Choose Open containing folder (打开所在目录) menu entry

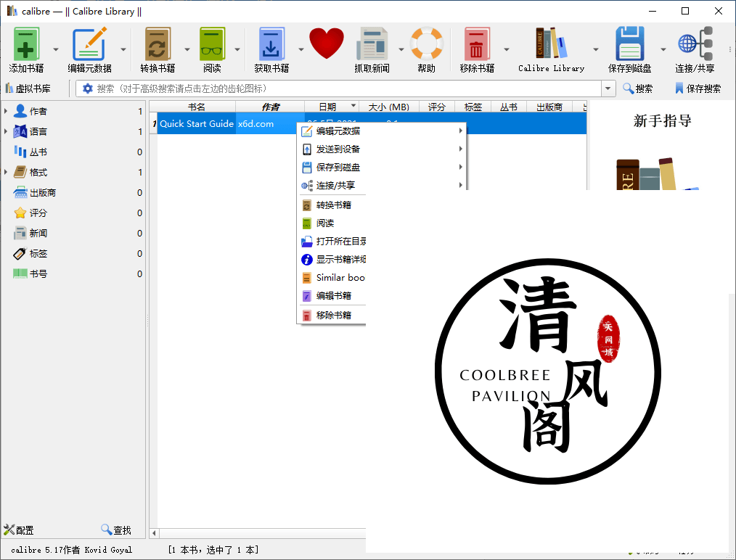click(x=332, y=241)
